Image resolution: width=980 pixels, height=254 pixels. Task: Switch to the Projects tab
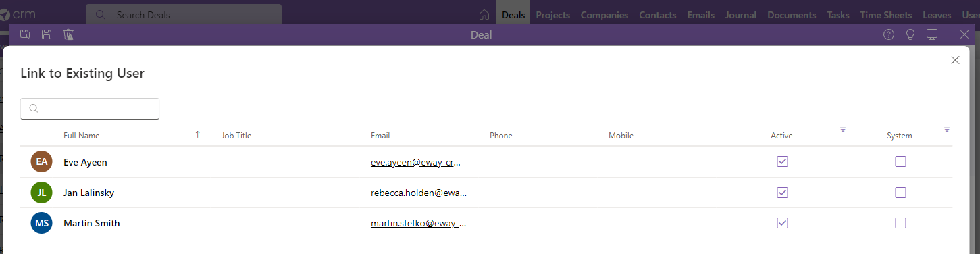[553, 15]
